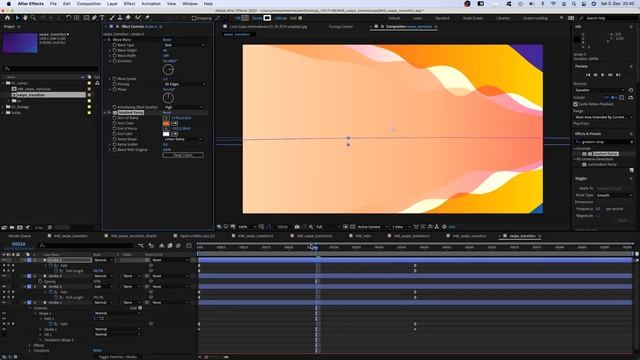The image size is (640, 360).
Task: Select the Roto Brush tool
Action: (x=138, y=18)
